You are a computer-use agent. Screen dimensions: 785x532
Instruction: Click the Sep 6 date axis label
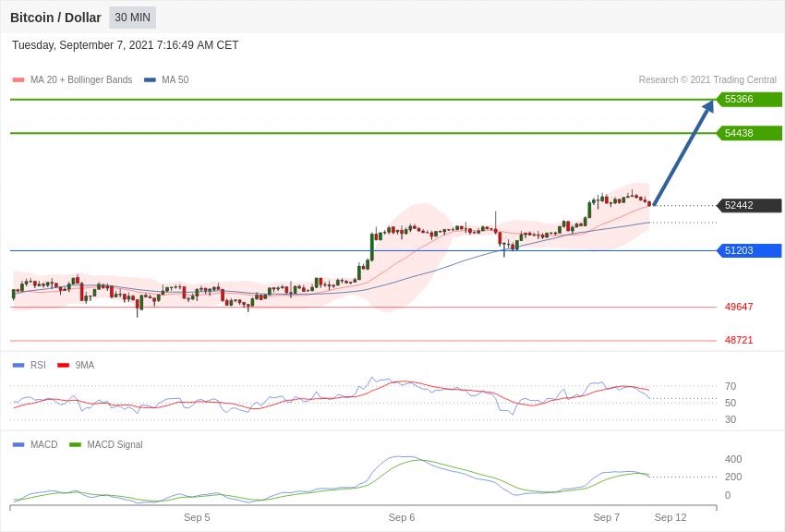pyautogui.click(x=402, y=517)
